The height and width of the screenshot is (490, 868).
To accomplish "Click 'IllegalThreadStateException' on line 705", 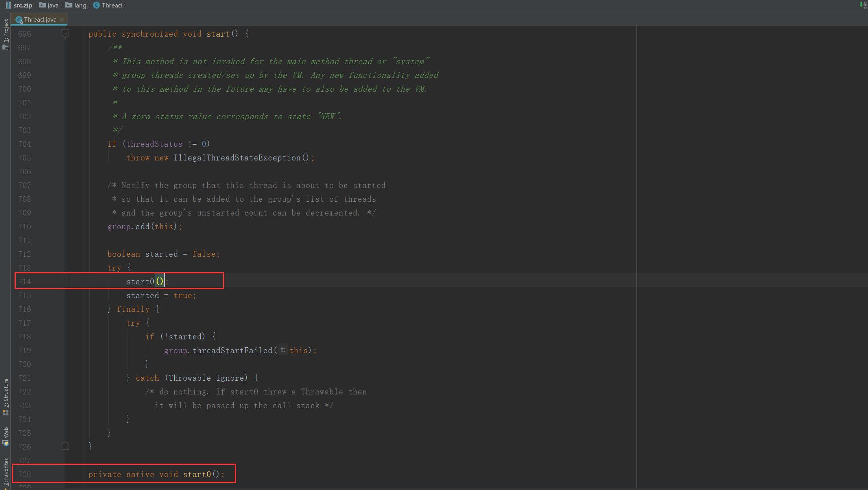I will (237, 158).
